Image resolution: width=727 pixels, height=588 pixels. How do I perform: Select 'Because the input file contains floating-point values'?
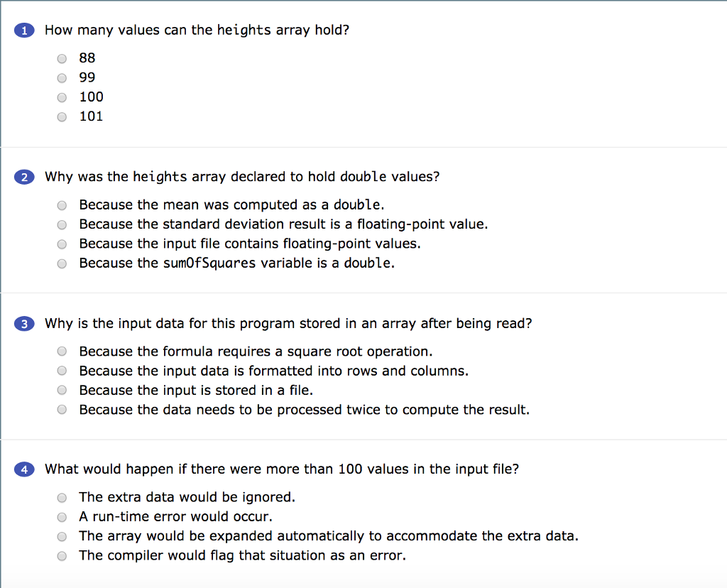tap(62, 244)
